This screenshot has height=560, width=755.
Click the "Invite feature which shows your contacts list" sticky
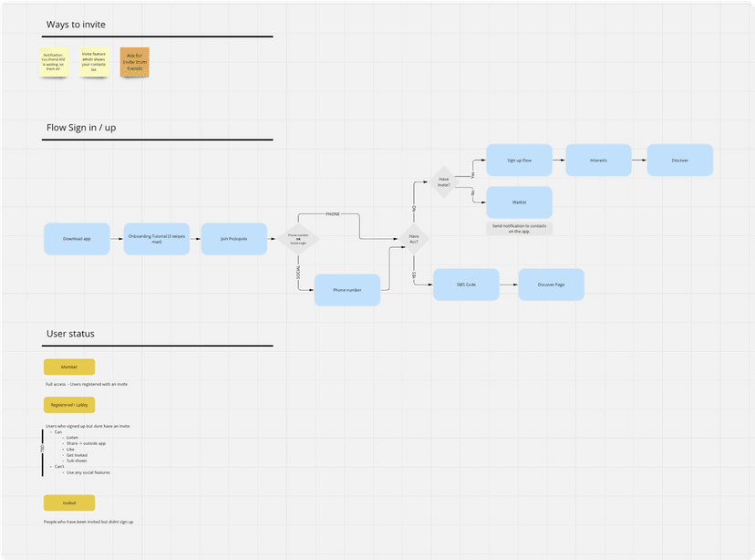[94, 62]
